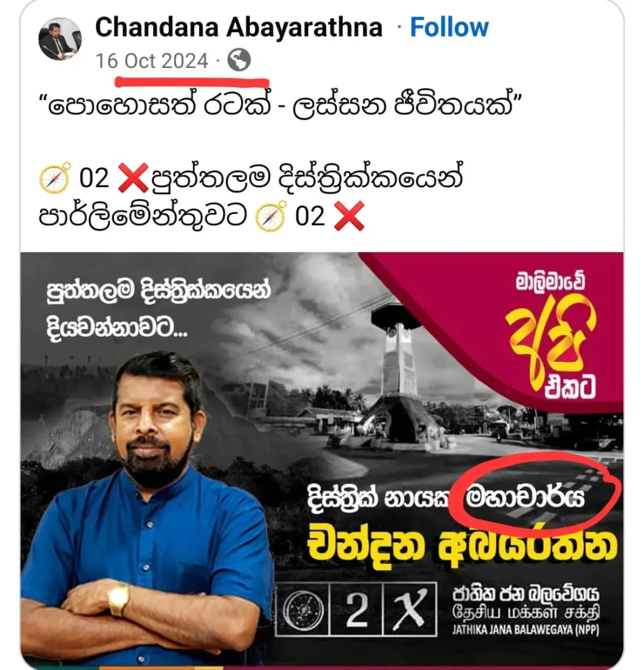The width and height of the screenshot is (644, 670).
Task: Click the white heading text on poster
Action: click(158, 309)
